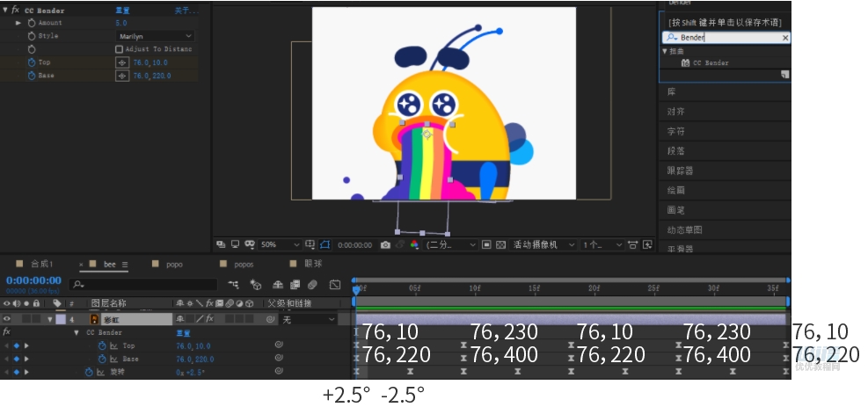This screenshot has height=407, width=868.
Task: Click the primary viewer monitor icon
Action: (236, 244)
